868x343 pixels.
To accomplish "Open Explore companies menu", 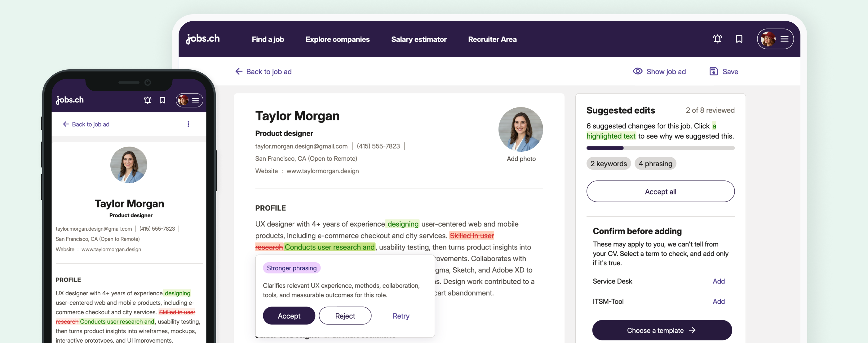I will (338, 39).
